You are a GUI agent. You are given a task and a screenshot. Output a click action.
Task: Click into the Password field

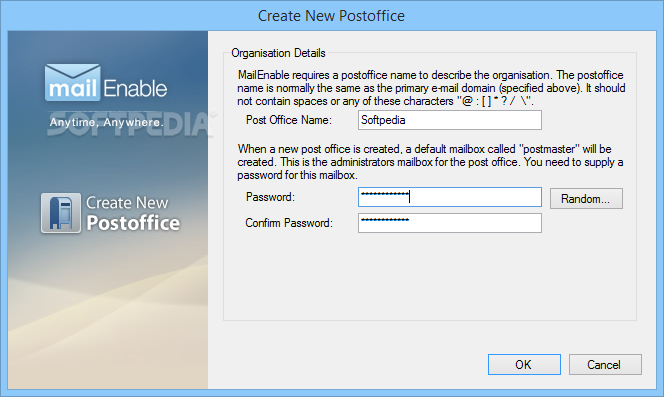pos(450,197)
